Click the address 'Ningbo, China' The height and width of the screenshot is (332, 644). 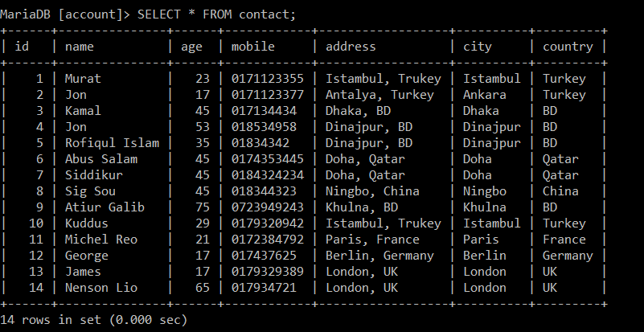(x=372, y=191)
